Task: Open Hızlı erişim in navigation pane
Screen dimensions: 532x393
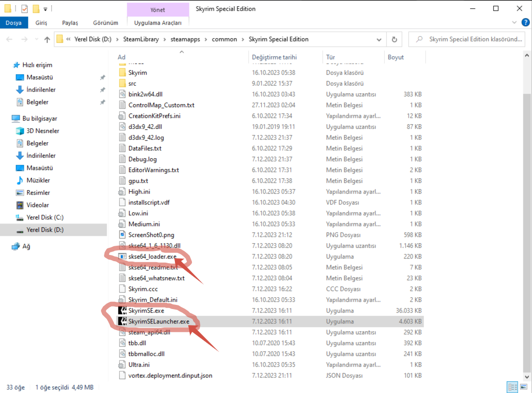Action: [38, 65]
